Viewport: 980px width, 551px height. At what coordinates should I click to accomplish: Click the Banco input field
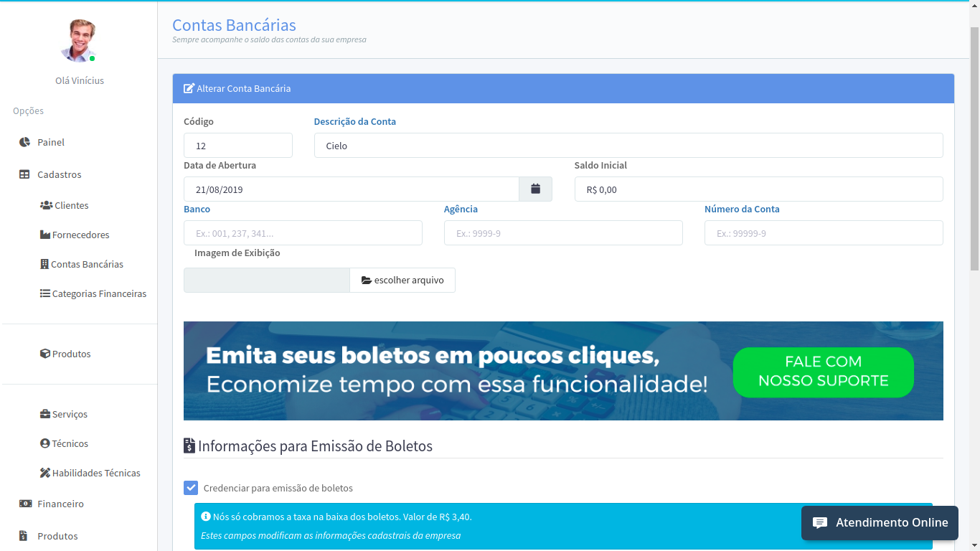tap(303, 233)
